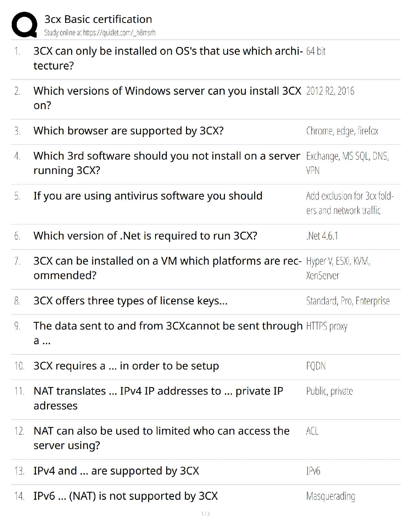This screenshot has height=532, width=411.
Task: Click the '3cx Basic certification' title
Action: tap(98, 19)
